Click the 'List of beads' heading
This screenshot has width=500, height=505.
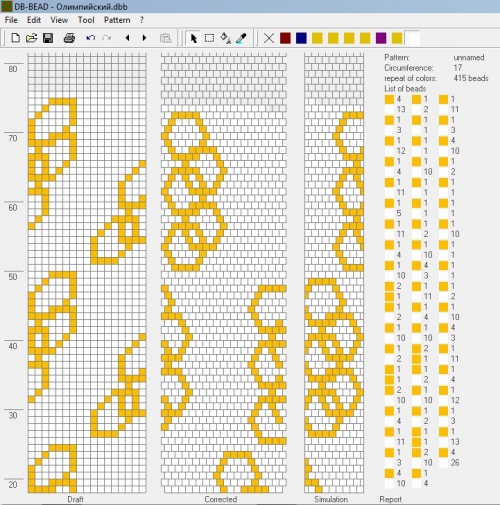(x=405, y=89)
